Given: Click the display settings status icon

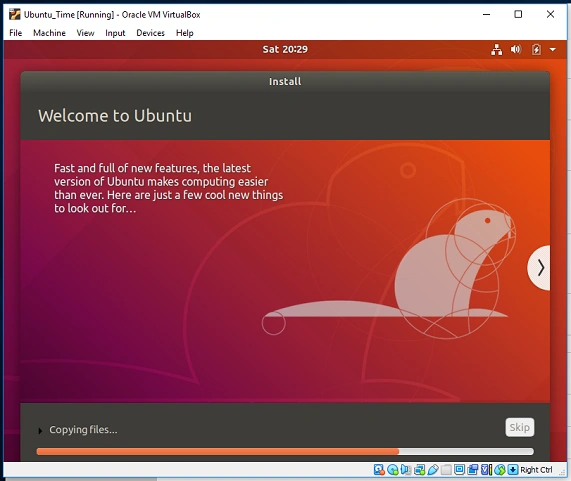Looking at the screenshot, I should [x=459, y=470].
